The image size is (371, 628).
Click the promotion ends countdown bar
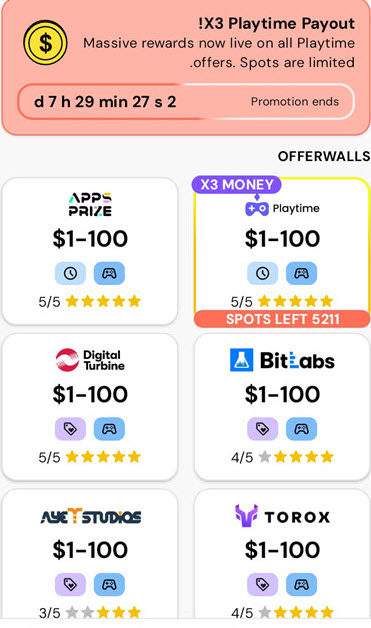(186, 101)
